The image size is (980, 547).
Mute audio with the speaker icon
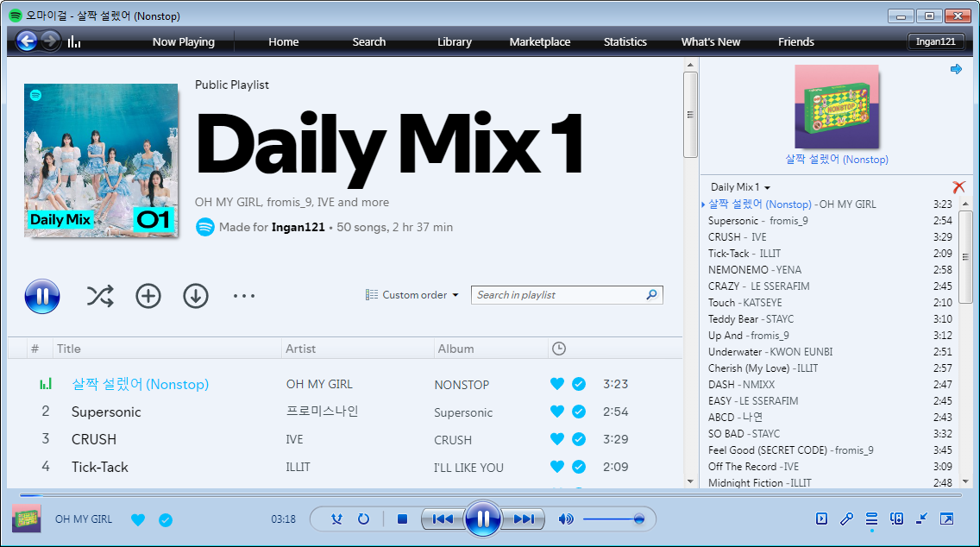coord(566,519)
